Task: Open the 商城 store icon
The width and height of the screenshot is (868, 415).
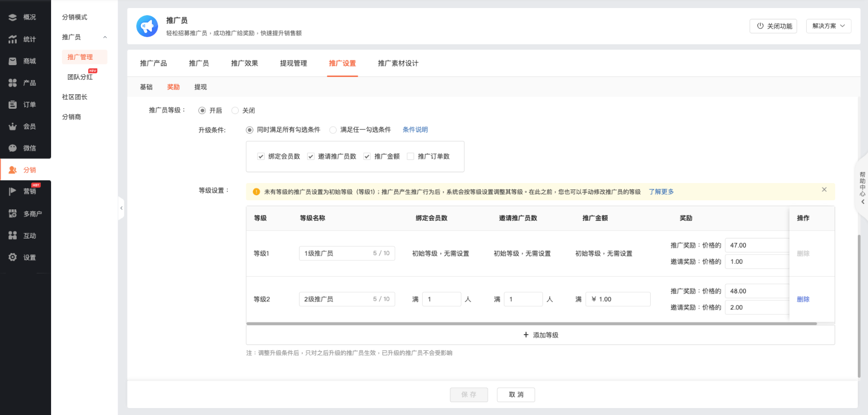Action: point(12,61)
